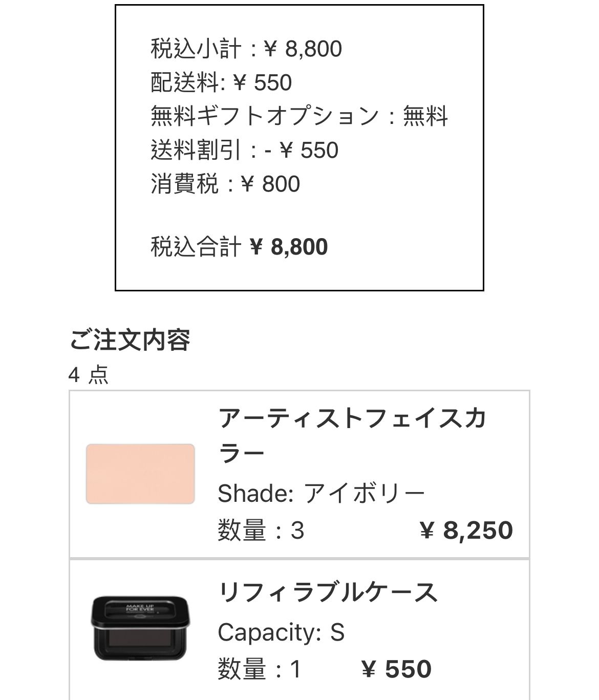Click the 税込合計 total label
Image resolution: width=599 pixels, height=700 pixels.
(196, 247)
